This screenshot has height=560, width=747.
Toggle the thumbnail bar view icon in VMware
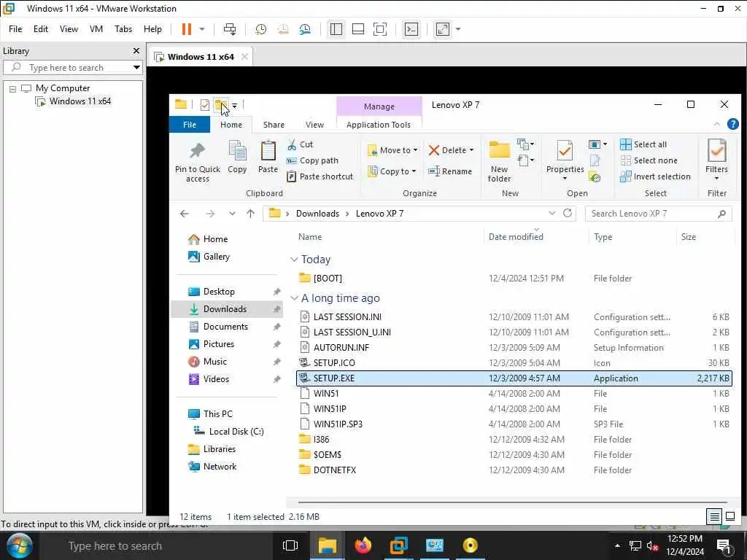[357, 29]
